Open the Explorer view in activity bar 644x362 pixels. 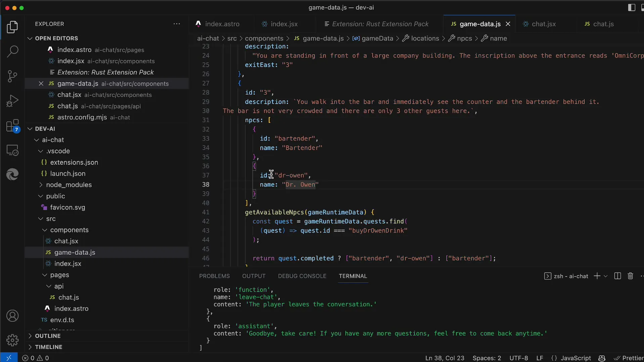pos(12,27)
